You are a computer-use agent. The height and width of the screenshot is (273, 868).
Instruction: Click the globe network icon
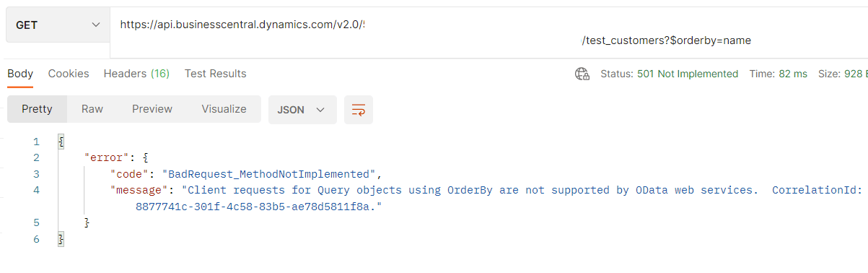pos(582,74)
